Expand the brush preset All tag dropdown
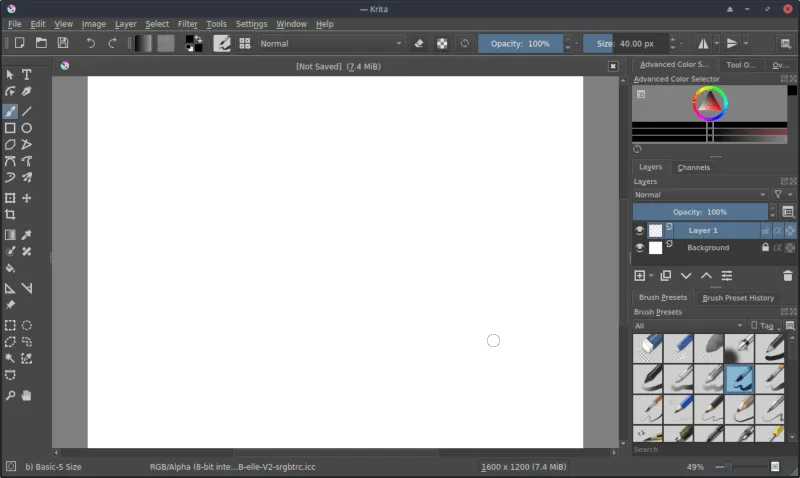Viewport: 800px width, 478px height. coord(689,326)
